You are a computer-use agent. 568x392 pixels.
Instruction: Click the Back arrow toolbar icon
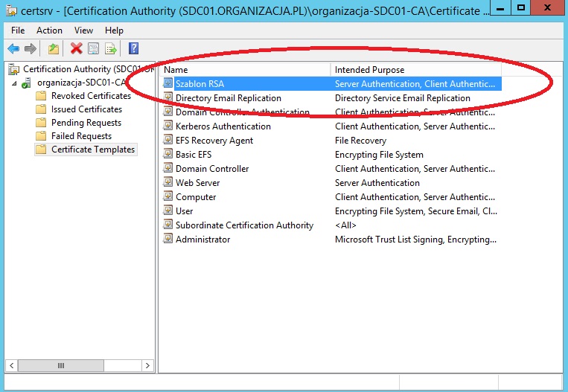(13, 48)
